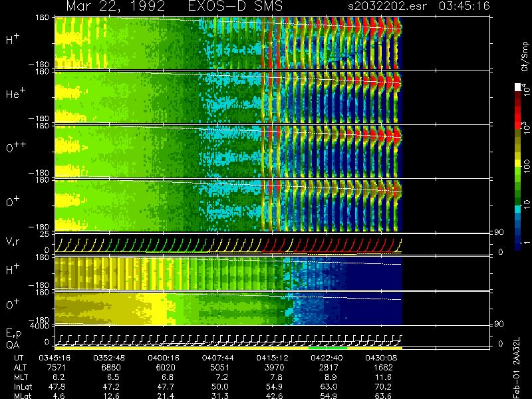The width and height of the screenshot is (532, 399).
Task: Click the 'UT' row header
Action: (19, 358)
